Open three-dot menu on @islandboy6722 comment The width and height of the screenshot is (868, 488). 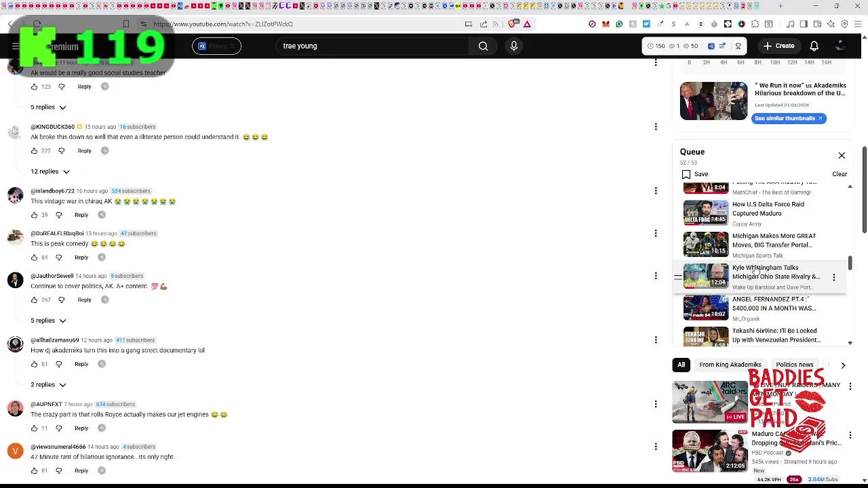656,191
